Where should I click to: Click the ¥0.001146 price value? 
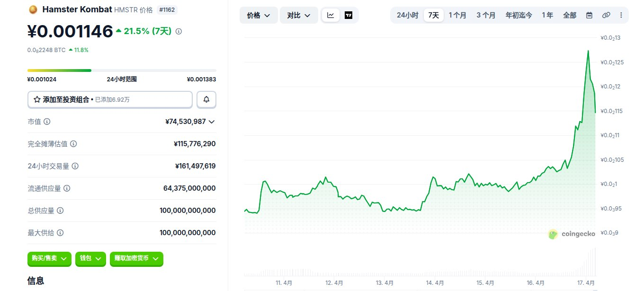tap(70, 31)
